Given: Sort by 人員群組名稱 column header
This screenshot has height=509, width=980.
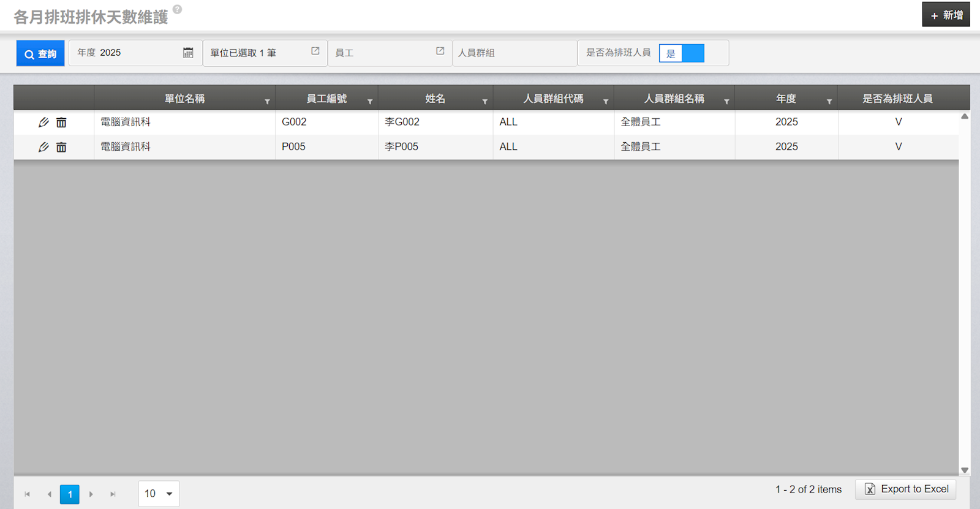Looking at the screenshot, I should (x=674, y=98).
